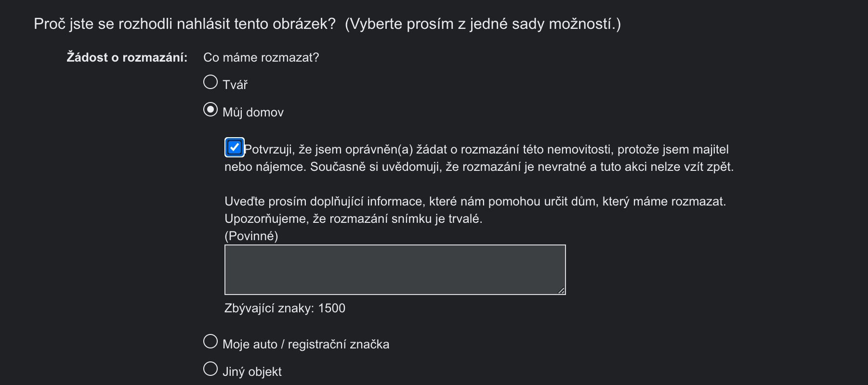Screen dimensions: 868x385
Task: Select the "Můj domov" radio button
Action: (x=210, y=110)
